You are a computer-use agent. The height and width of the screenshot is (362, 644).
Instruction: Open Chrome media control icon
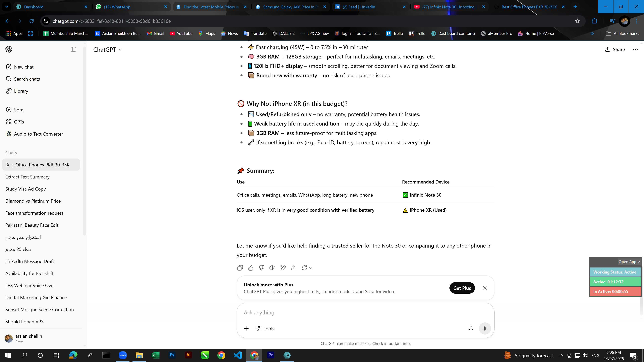click(612, 21)
